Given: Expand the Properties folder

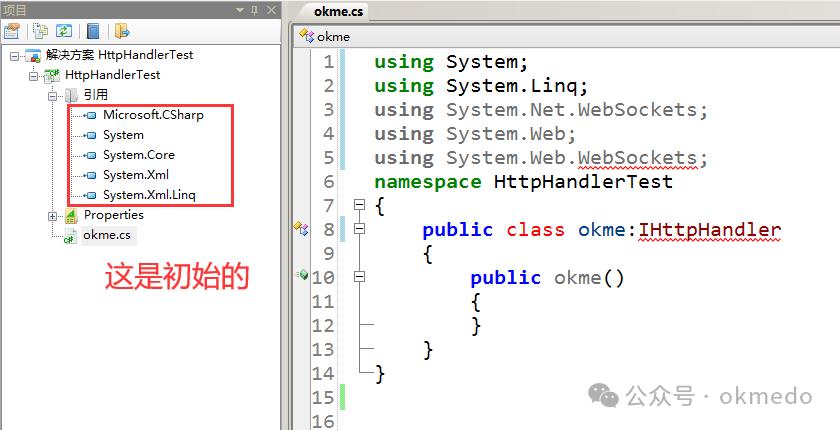Looking at the screenshot, I should click(52, 216).
